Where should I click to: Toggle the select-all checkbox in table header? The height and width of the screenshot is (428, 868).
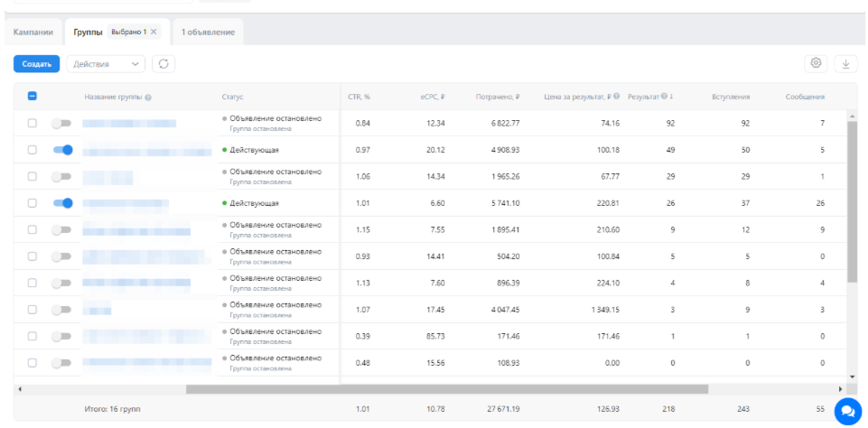tap(33, 96)
